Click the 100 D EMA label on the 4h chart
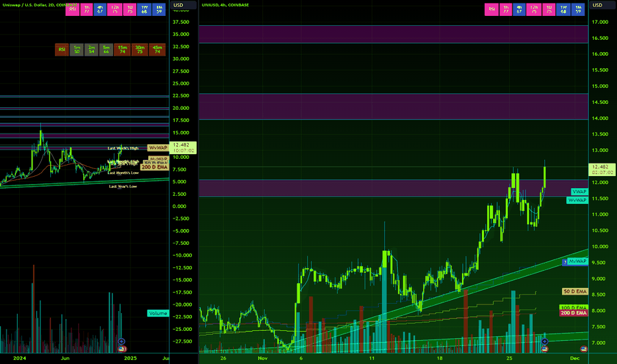 [574, 307]
